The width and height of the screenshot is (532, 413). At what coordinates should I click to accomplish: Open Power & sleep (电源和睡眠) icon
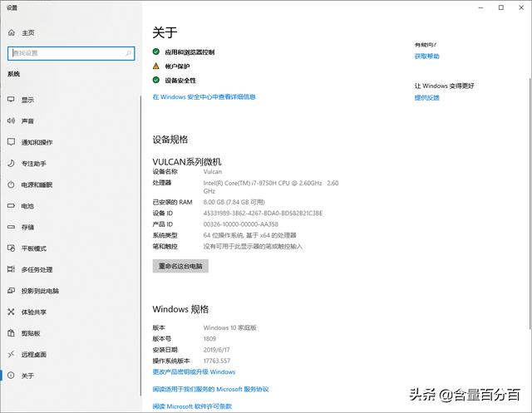11,184
